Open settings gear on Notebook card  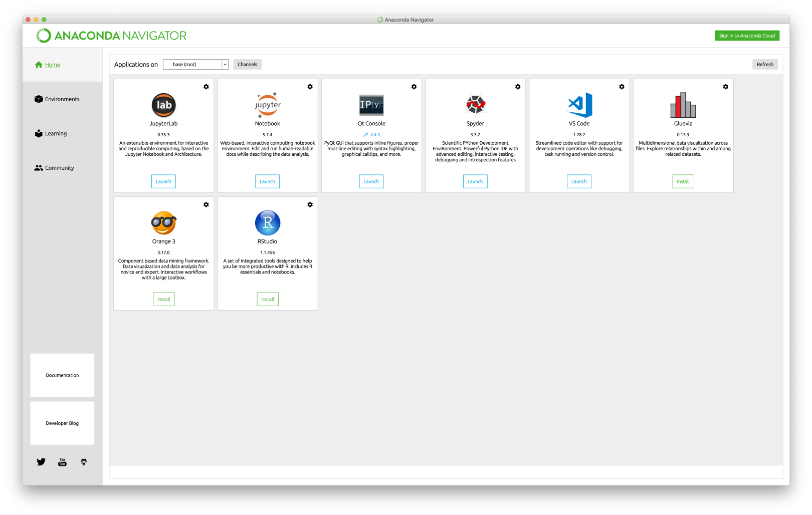(310, 87)
